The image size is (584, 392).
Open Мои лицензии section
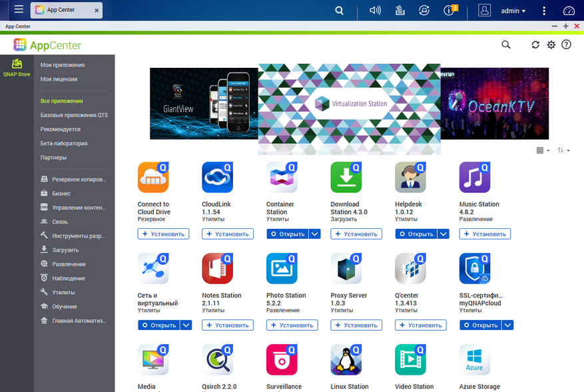click(59, 79)
